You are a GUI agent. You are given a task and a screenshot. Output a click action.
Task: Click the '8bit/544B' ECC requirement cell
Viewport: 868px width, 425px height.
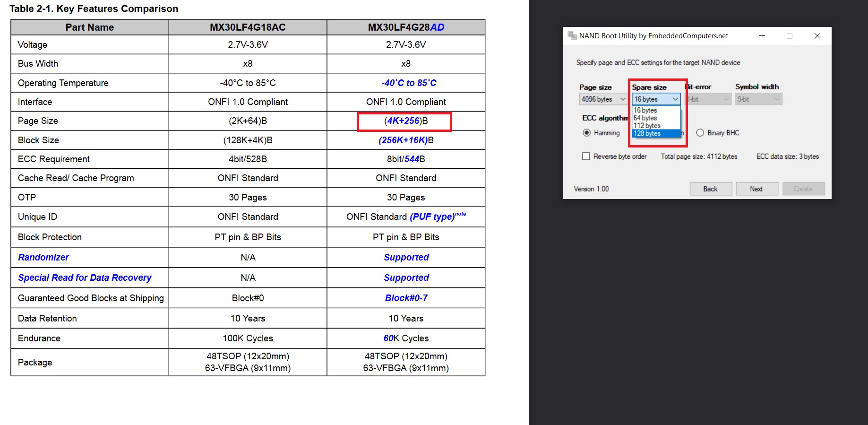tap(406, 159)
